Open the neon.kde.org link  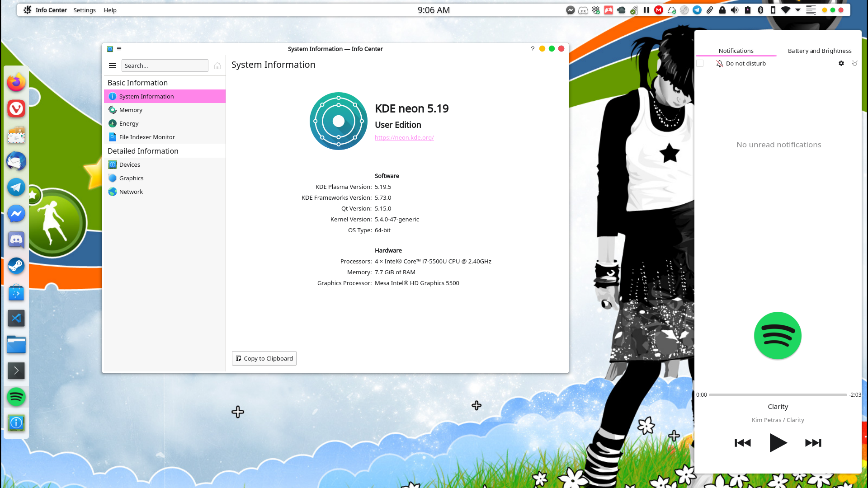pos(404,137)
